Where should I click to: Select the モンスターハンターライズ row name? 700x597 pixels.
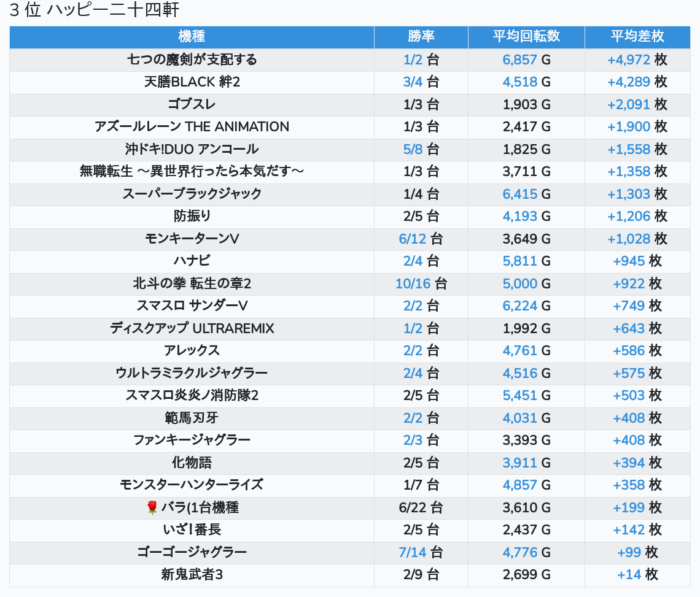tap(192, 485)
